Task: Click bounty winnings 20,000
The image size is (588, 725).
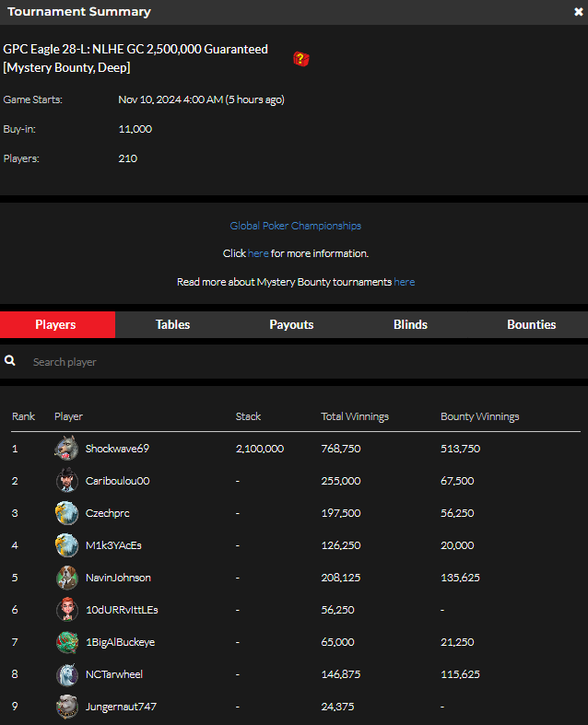Action: point(457,545)
